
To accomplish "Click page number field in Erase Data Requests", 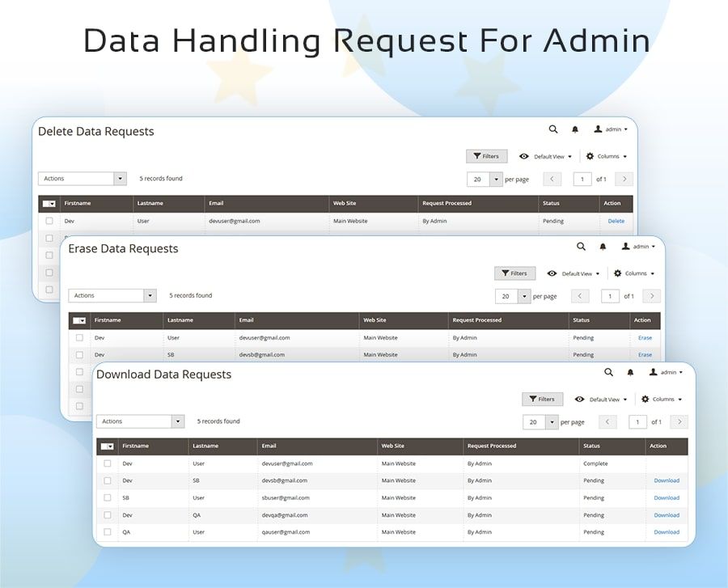I will [x=610, y=296].
